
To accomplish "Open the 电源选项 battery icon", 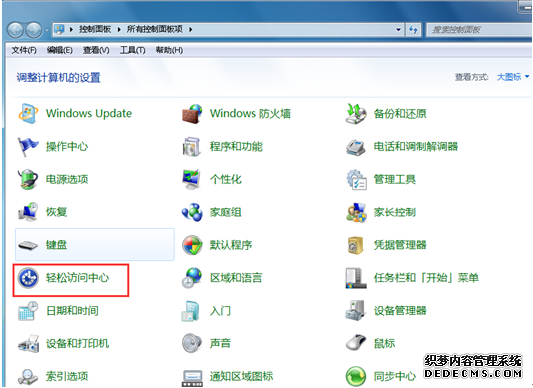I will tap(28, 179).
